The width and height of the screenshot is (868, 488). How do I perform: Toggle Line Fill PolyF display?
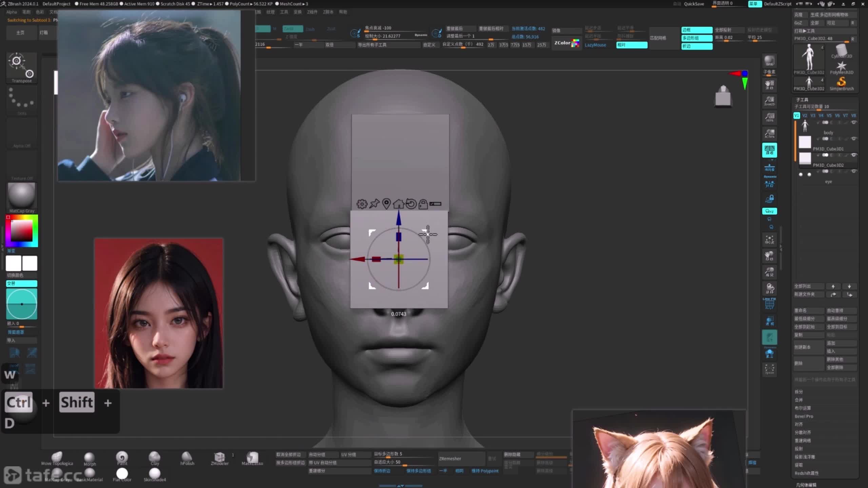pos(769,303)
